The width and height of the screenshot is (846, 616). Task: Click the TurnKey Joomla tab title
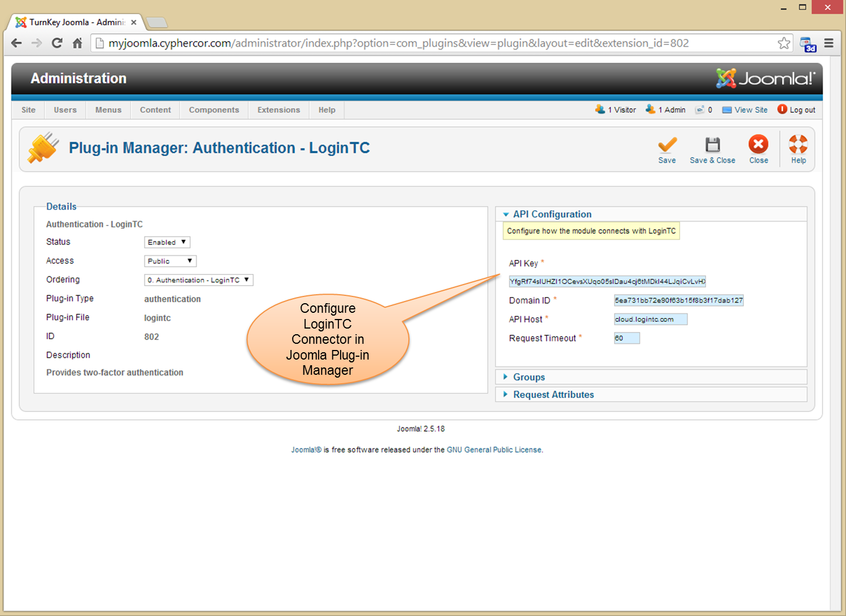pos(77,23)
